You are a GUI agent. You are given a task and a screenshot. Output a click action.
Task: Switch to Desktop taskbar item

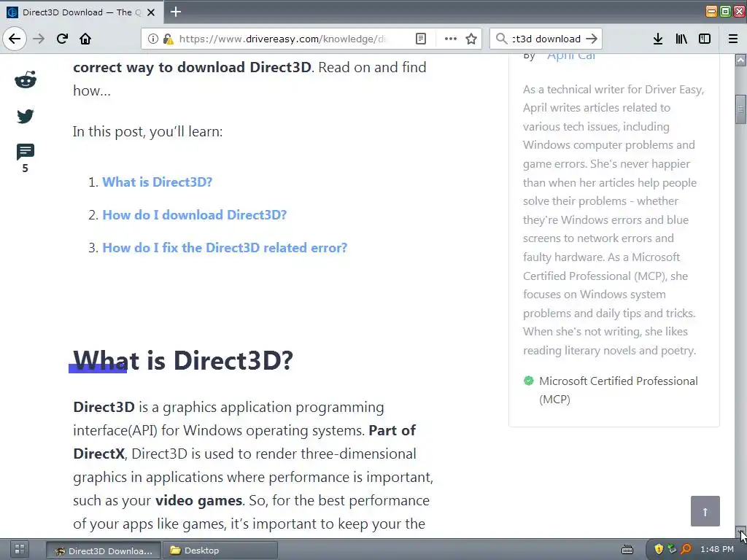coord(220,551)
